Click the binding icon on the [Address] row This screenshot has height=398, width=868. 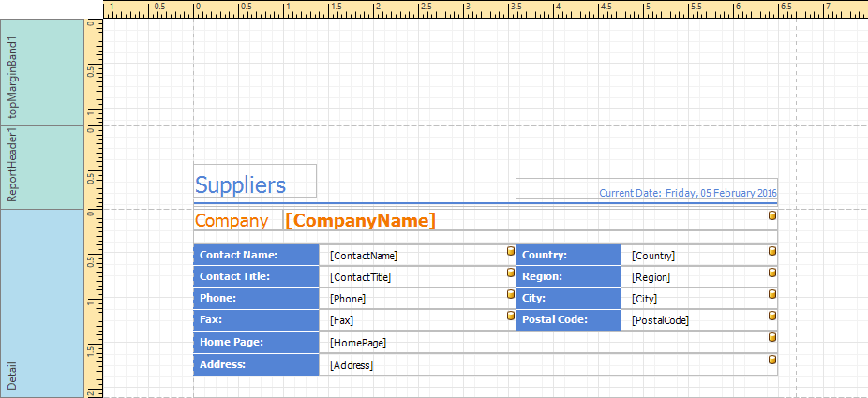[772, 360]
